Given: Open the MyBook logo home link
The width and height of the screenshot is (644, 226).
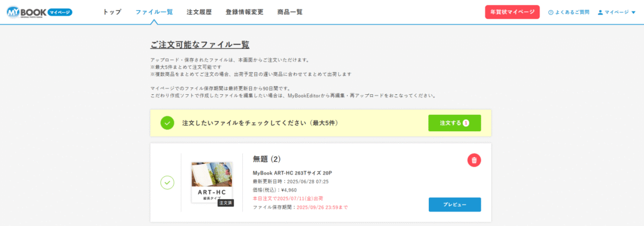Looking at the screenshot, I should (x=40, y=12).
